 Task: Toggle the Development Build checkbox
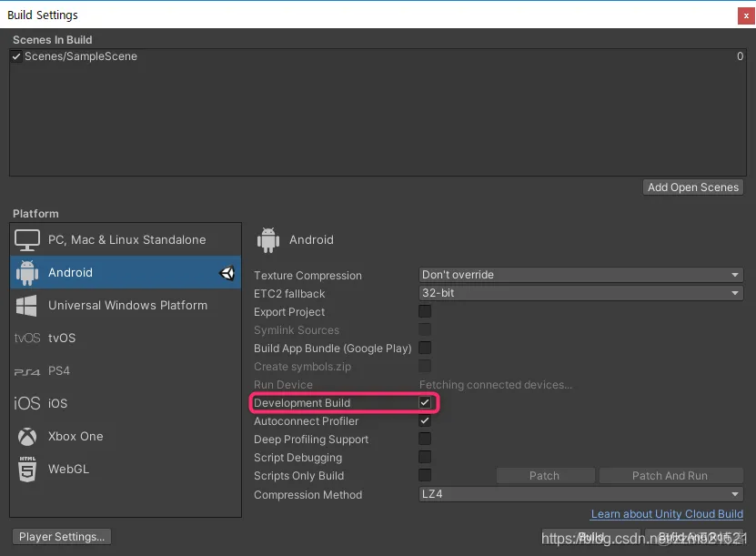point(425,402)
